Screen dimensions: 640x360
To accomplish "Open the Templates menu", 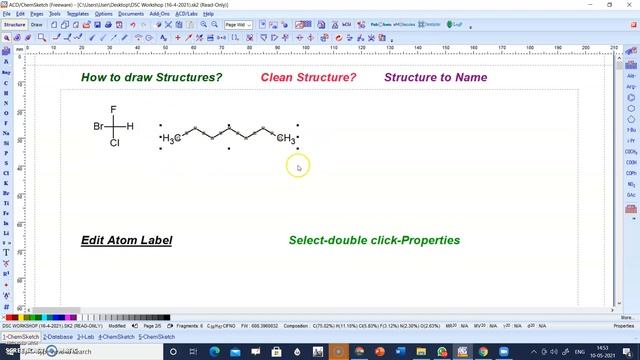I will pyautogui.click(x=78, y=14).
